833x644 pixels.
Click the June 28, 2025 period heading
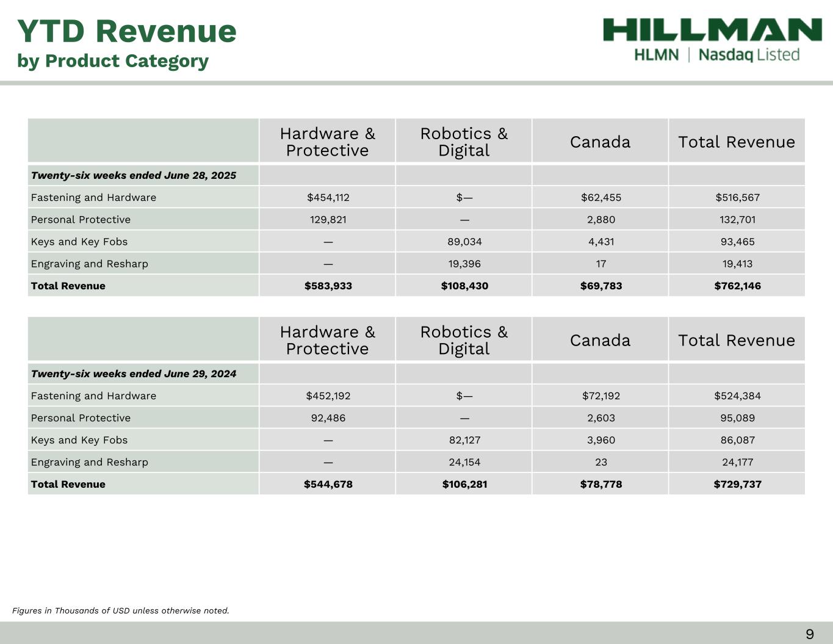coord(133,175)
